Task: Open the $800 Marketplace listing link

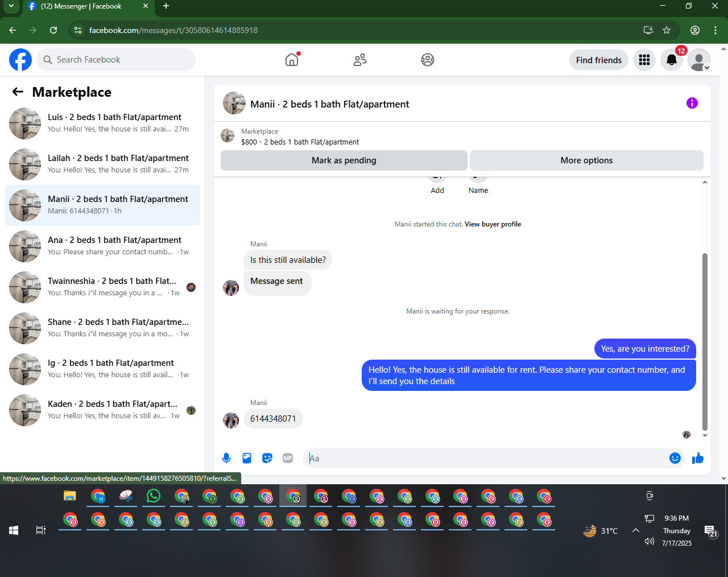Action: tap(300, 142)
